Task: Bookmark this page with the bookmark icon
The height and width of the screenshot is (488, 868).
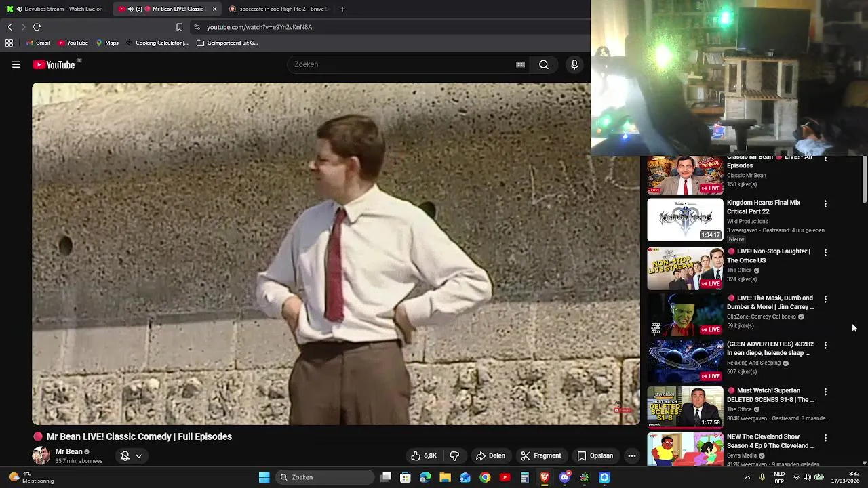Action: (179, 27)
